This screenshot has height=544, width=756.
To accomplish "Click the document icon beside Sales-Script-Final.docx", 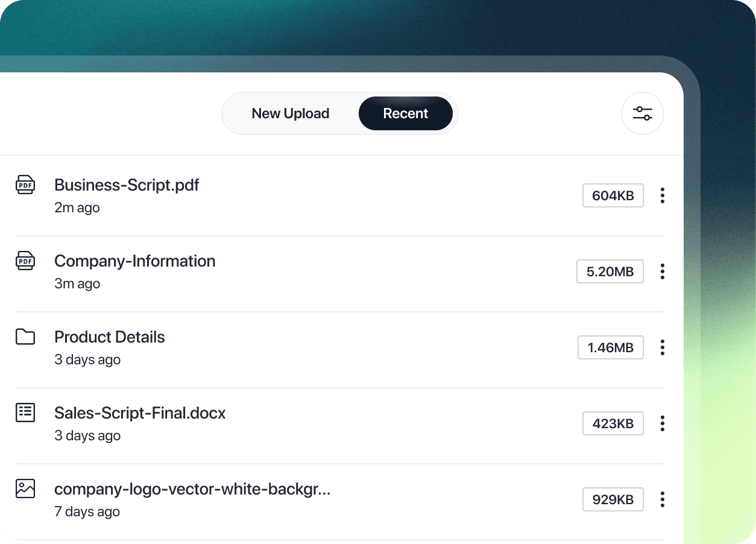I will pos(25,413).
